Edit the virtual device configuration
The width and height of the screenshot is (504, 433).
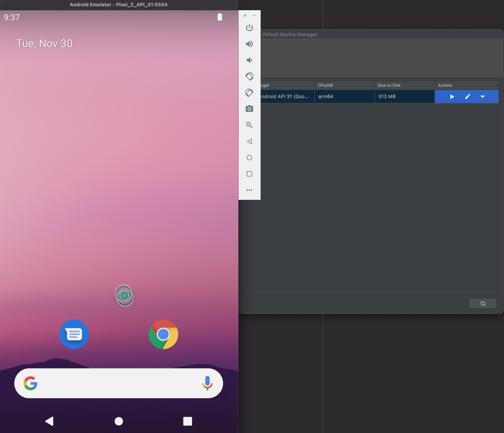click(x=467, y=97)
